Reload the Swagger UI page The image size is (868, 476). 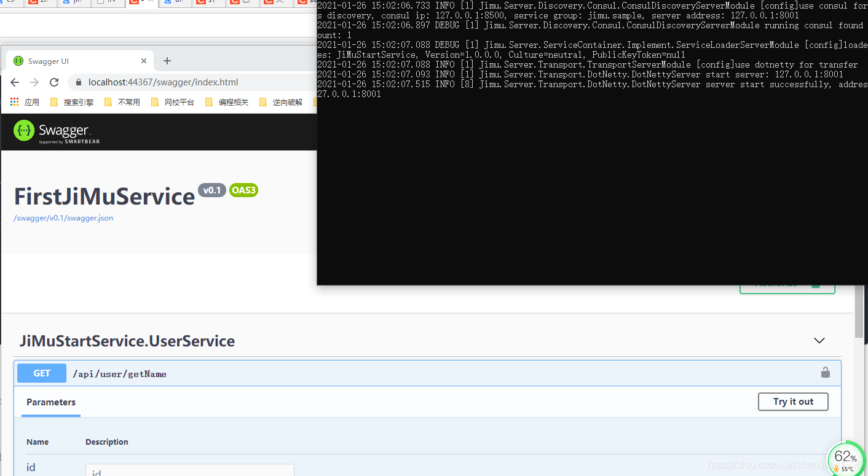point(54,82)
